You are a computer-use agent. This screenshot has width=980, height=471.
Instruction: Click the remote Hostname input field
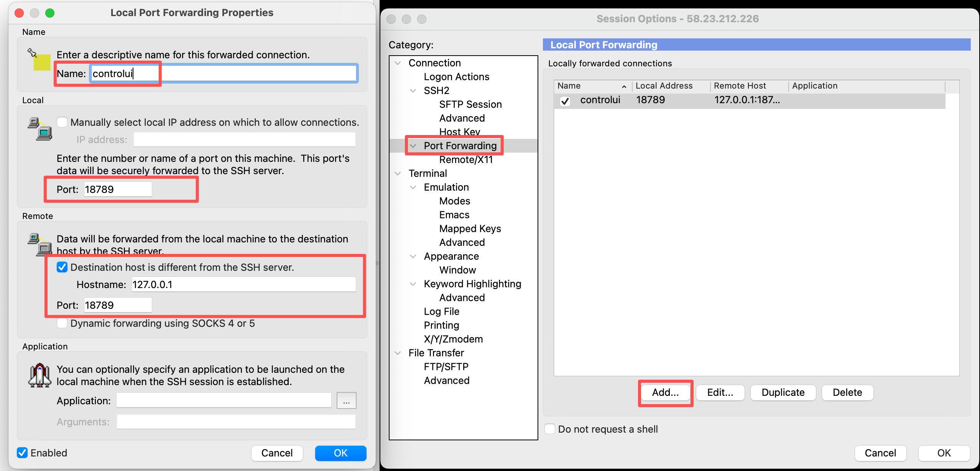tap(243, 285)
